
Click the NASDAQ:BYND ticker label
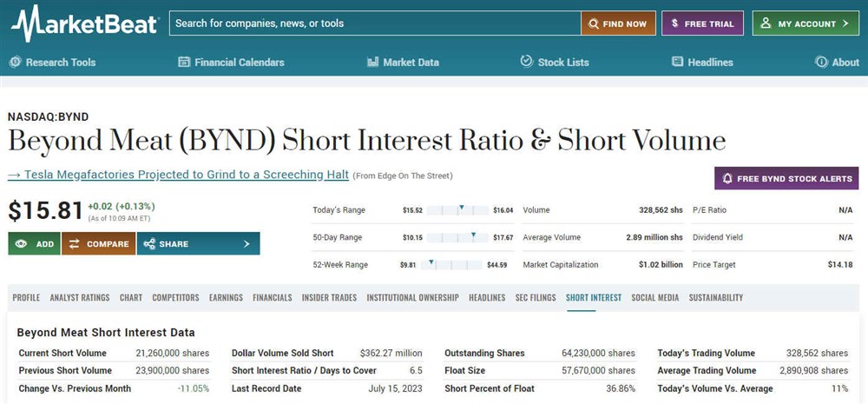(x=48, y=117)
